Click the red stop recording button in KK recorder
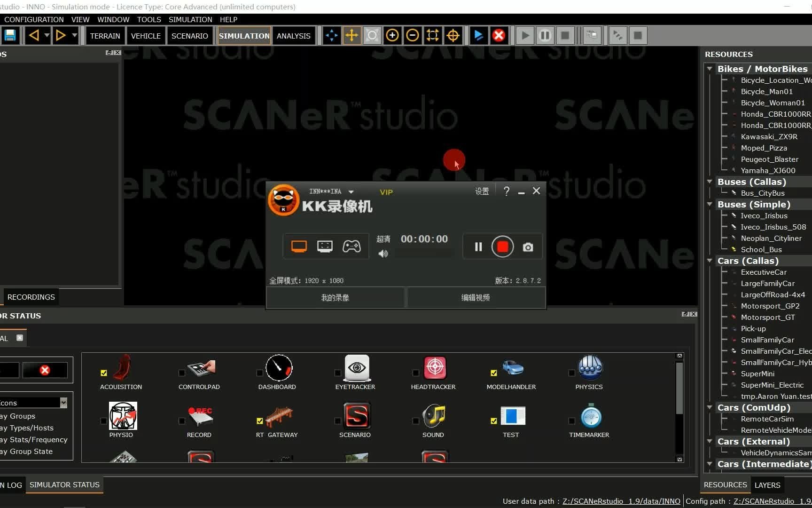 (502, 246)
